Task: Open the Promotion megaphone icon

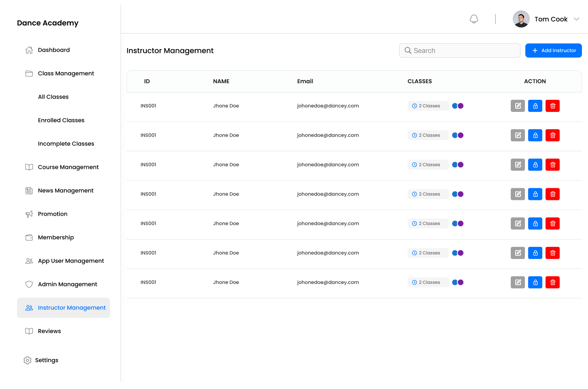Action: pyautogui.click(x=29, y=214)
